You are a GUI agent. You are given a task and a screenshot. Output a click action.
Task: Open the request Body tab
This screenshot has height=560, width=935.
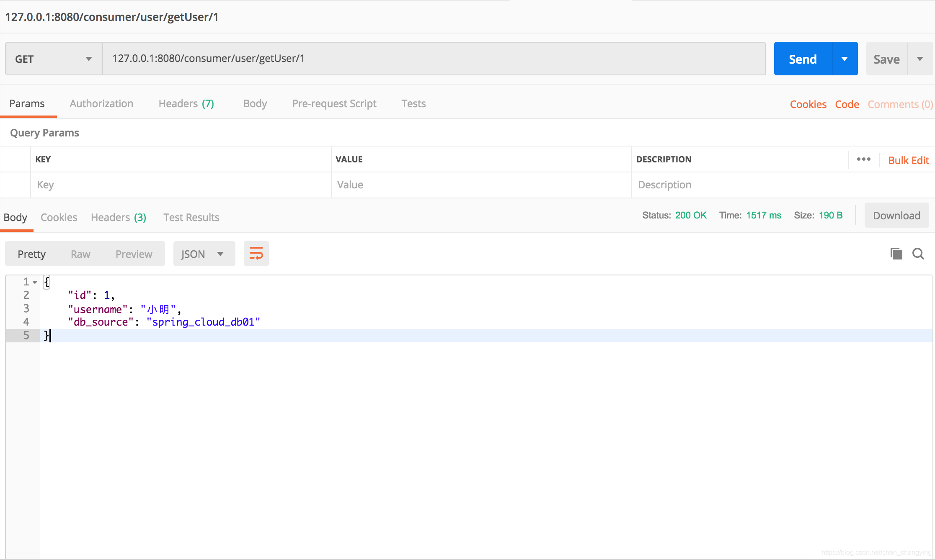tap(255, 103)
